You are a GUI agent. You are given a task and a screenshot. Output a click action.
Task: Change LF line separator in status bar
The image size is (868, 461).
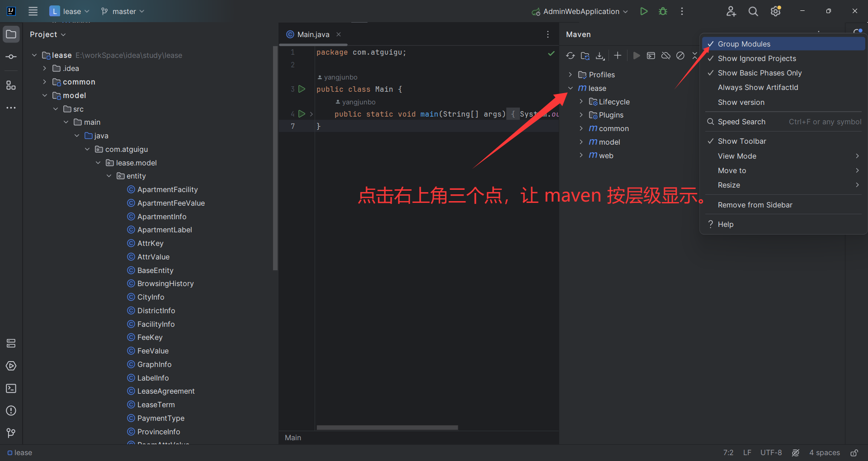747,453
